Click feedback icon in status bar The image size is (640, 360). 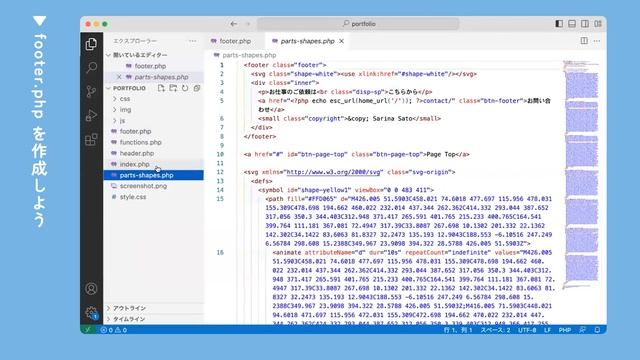[582, 330]
